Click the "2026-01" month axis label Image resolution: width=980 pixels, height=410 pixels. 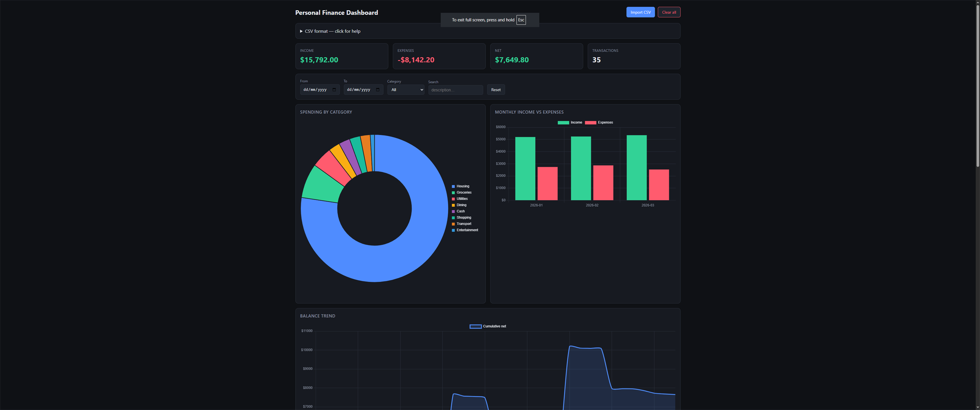pyautogui.click(x=536, y=205)
